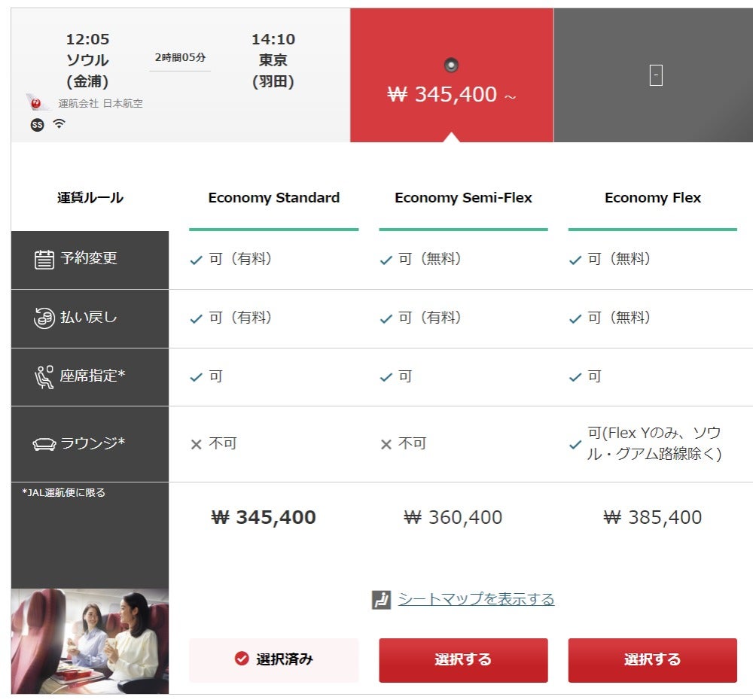Click the dash box in the gray fare cell
The height and width of the screenshot is (700, 753).
(x=656, y=75)
